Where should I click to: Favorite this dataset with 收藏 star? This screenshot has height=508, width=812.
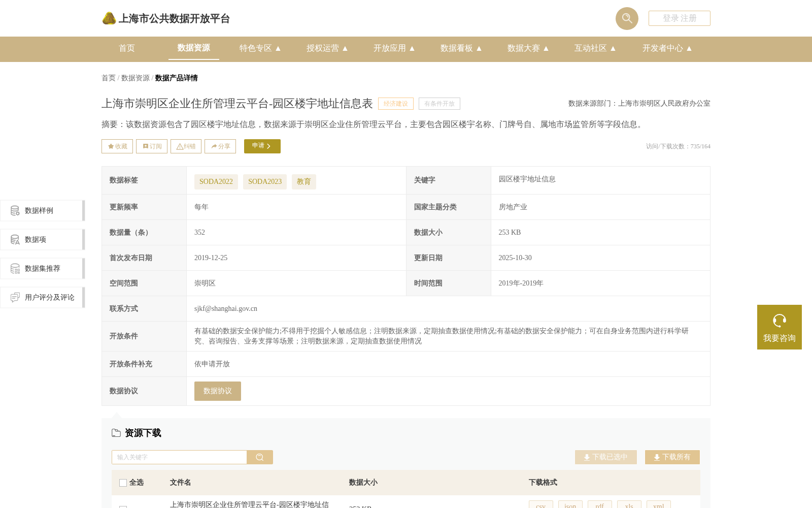[x=117, y=146]
